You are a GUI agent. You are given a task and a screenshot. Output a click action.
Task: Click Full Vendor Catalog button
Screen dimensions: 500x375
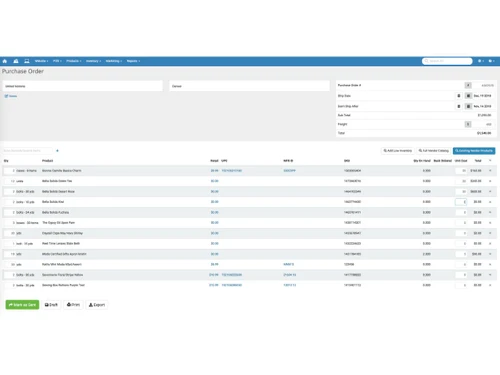point(434,151)
